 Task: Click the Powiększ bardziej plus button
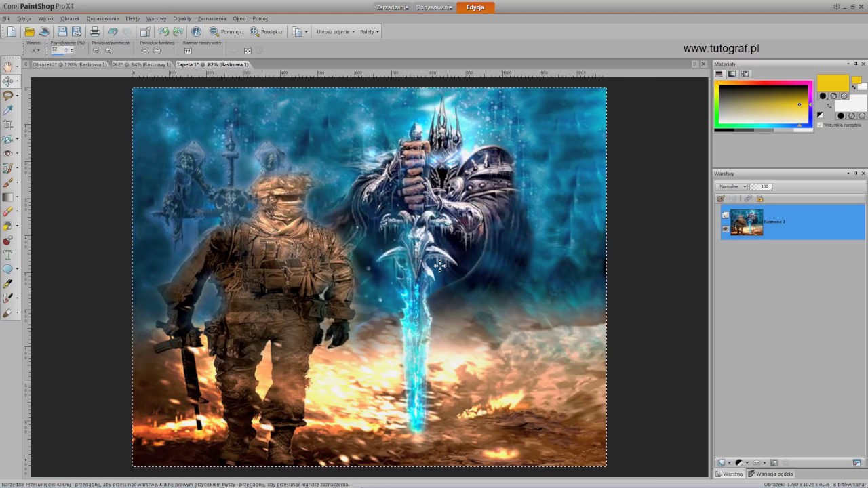pos(157,51)
